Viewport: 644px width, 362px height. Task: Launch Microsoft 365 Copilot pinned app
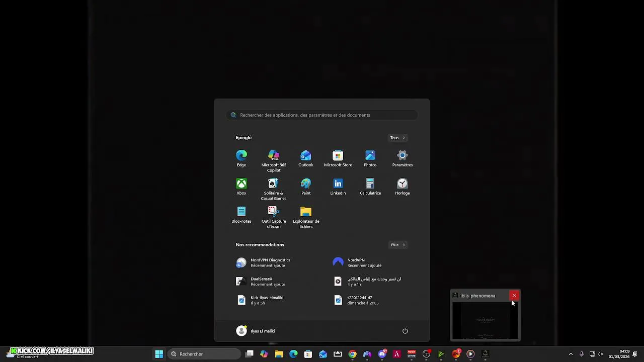pyautogui.click(x=274, y=161)
